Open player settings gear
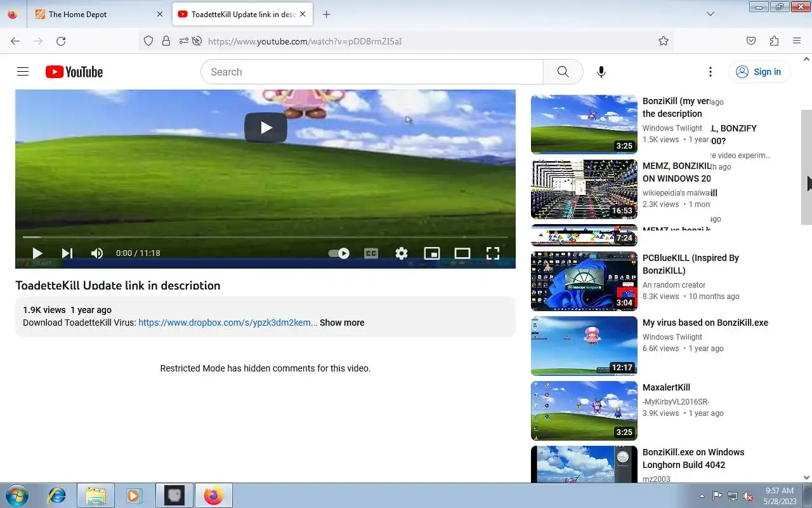This screenshot has height=508, width=812. 402,253
